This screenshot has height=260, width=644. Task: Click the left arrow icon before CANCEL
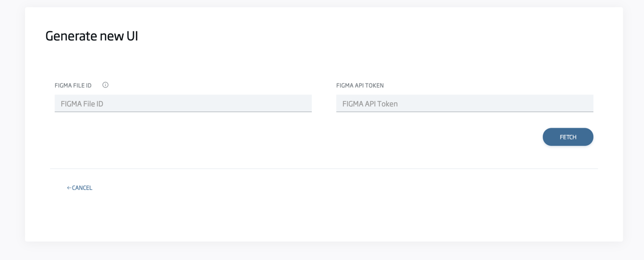click(69, 188)
